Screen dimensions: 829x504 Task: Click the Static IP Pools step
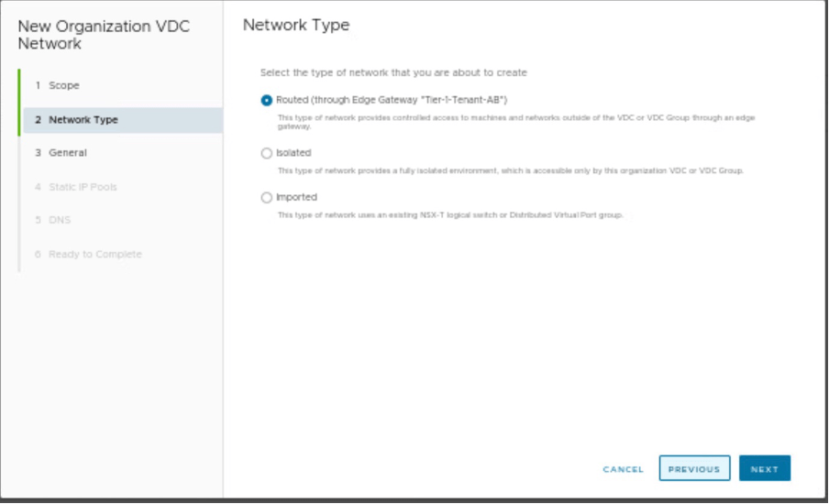pos(83,187)
